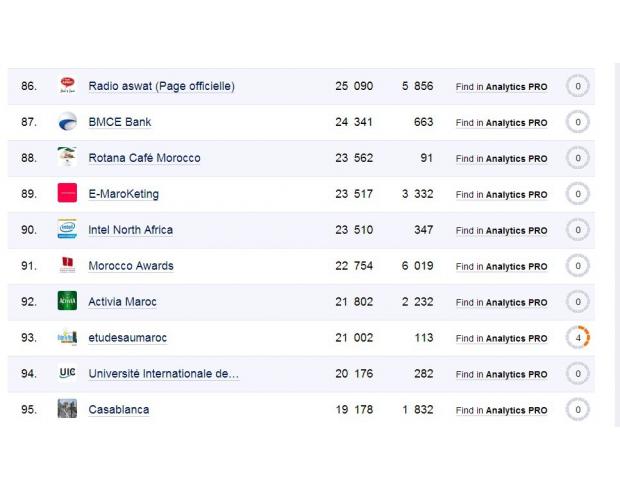Click the BMCE Bank logo icon
The image size is (620, 490).
click(x=67, y=121)
